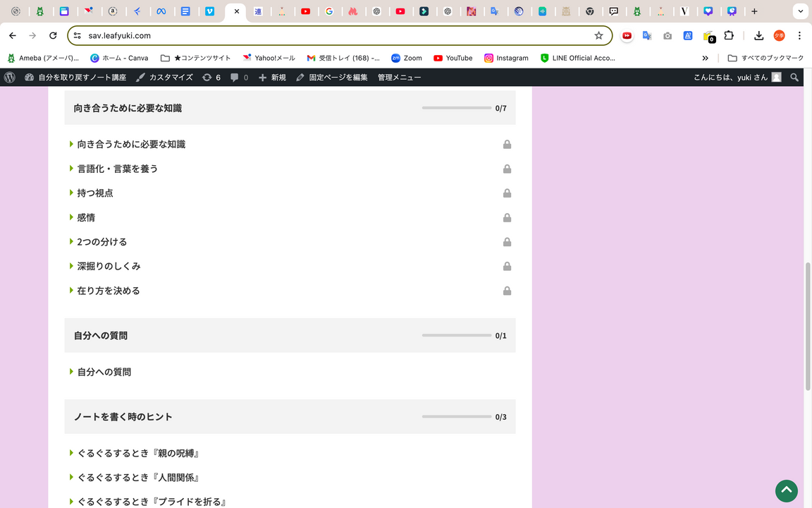
Task: Click 固定ページを編集 in admin bar
Action: 332,78
